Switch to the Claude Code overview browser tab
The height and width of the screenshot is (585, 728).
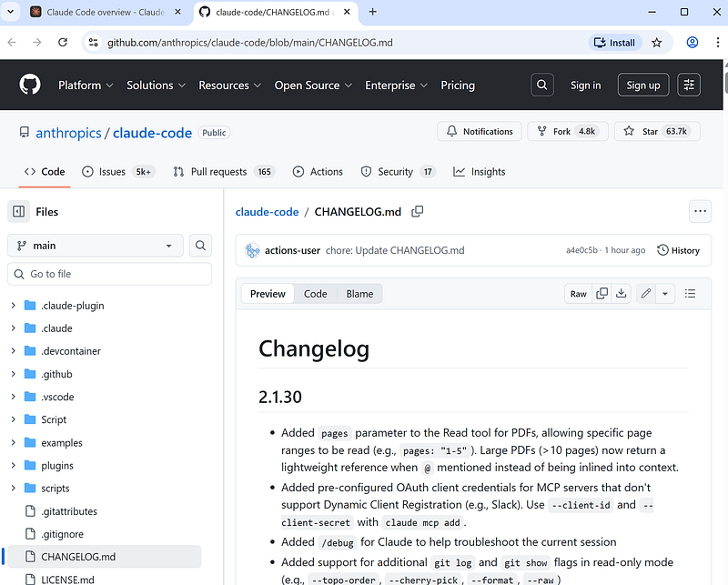point(106,12)
